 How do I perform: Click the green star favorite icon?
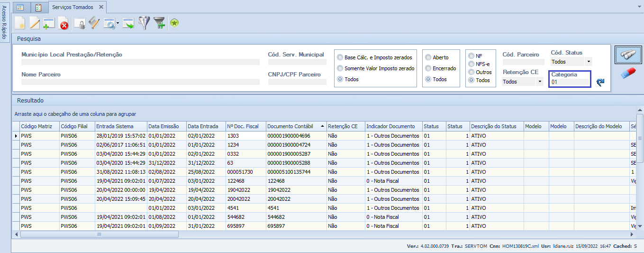(x=174, y=23)
